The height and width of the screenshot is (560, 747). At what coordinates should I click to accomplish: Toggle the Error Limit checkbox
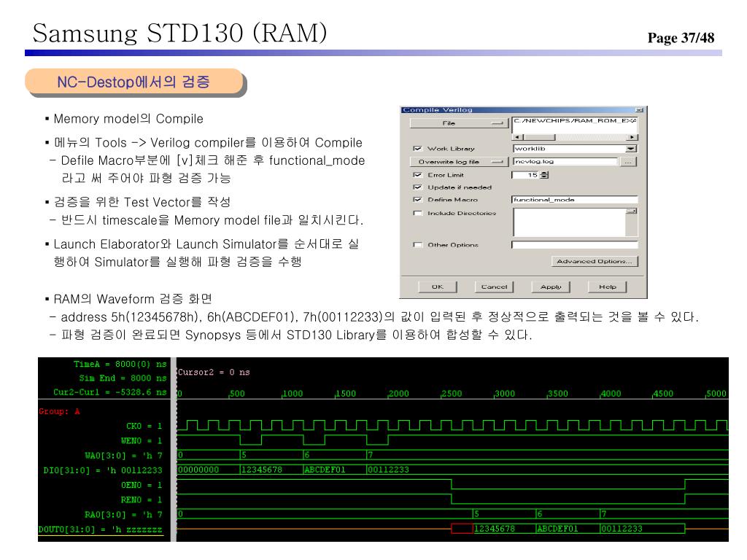418,175
